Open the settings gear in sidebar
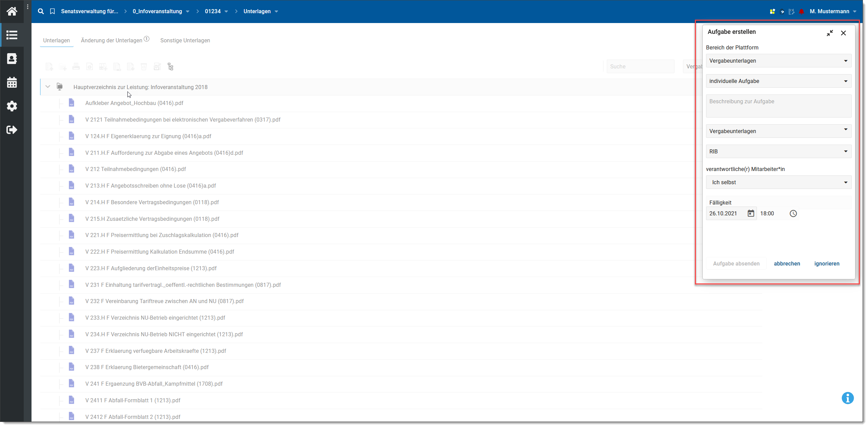This screenshot has width=868, height=427. pos(12,106)
